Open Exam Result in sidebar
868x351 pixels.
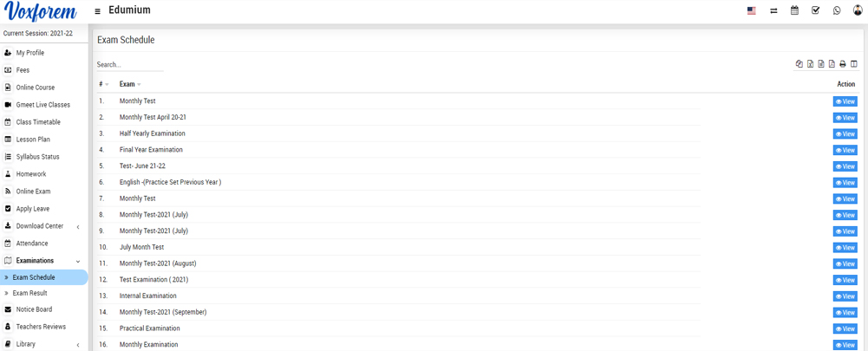[29, 293]
